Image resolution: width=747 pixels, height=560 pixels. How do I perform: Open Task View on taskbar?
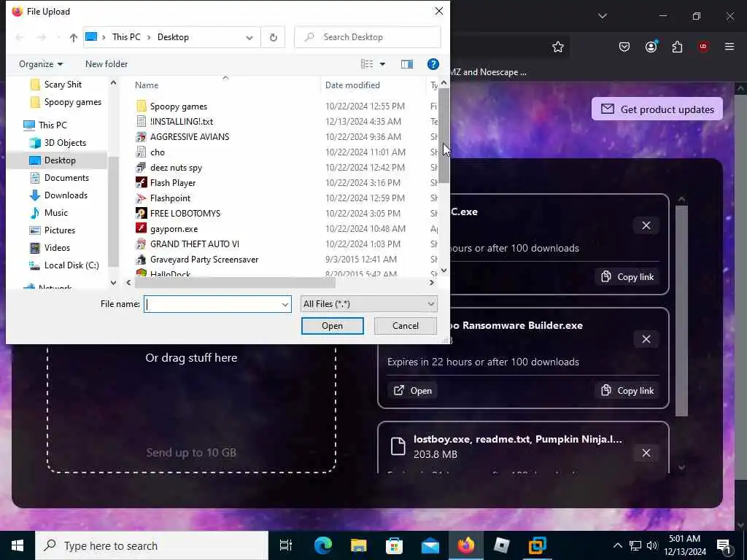286,545
